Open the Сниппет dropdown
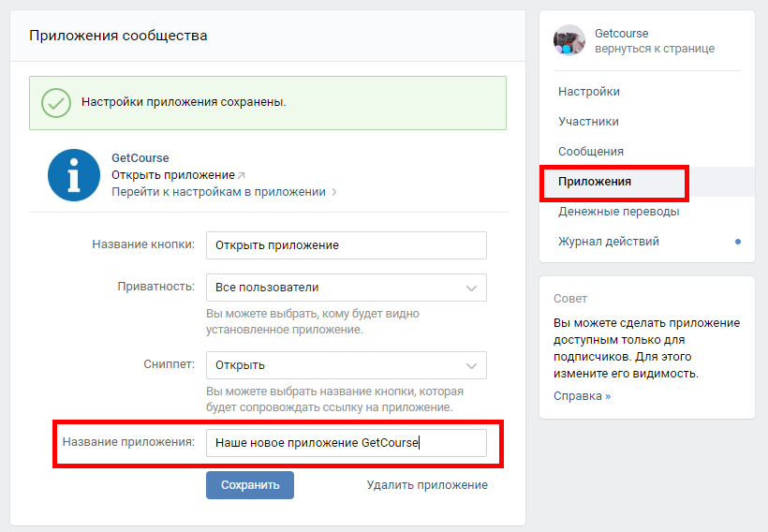The width and height of the screenshot is (768, 532). [x=347, y=365]
